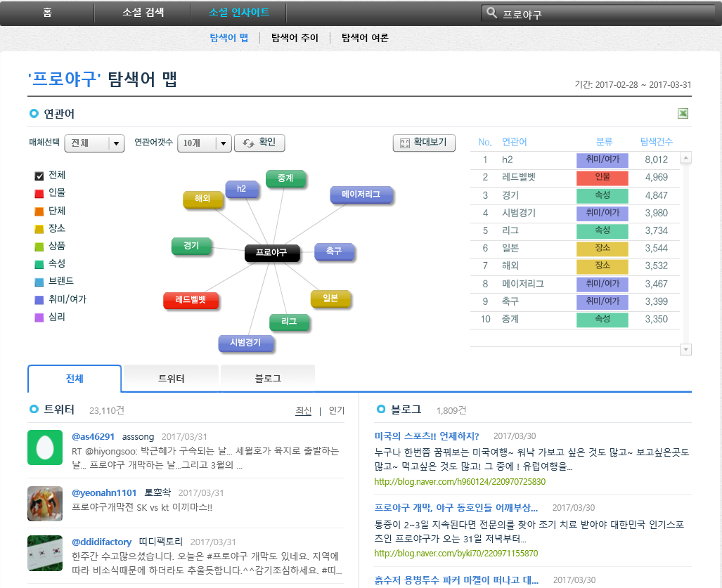Viewport: 722px width, 588px height.
Task: Open ddidifactory profile picture
Action: (x=45, y=553)
